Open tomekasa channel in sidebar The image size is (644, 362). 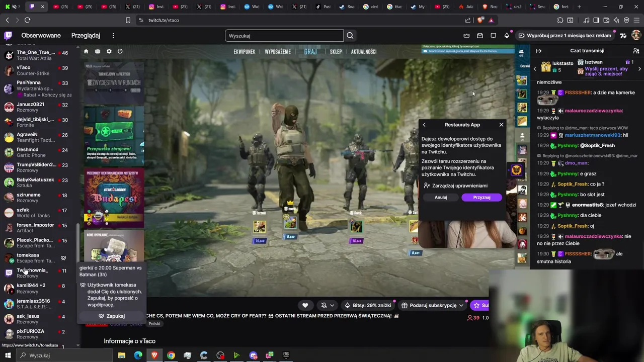(x=40, y=258)
